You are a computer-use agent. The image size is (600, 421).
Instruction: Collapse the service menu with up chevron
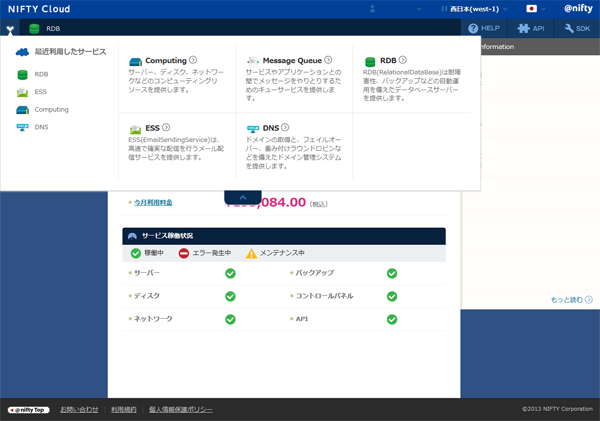[x=242, y=197]
